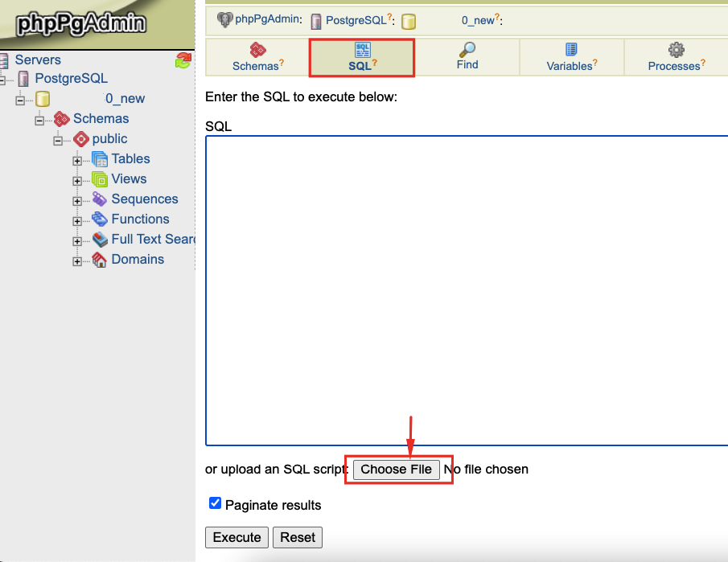Expand the Full Text Search node
The height and width of the screenshot is (562, 728).
coord(77,241)
